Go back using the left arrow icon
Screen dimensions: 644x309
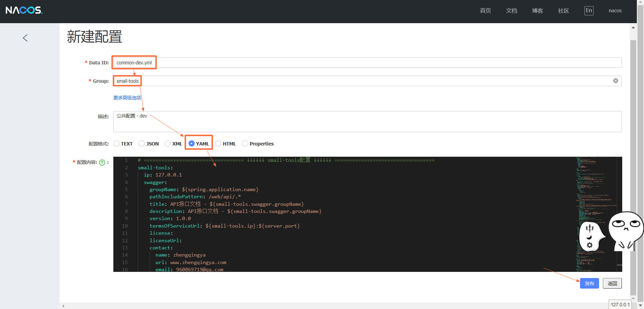tap(25, 38)
